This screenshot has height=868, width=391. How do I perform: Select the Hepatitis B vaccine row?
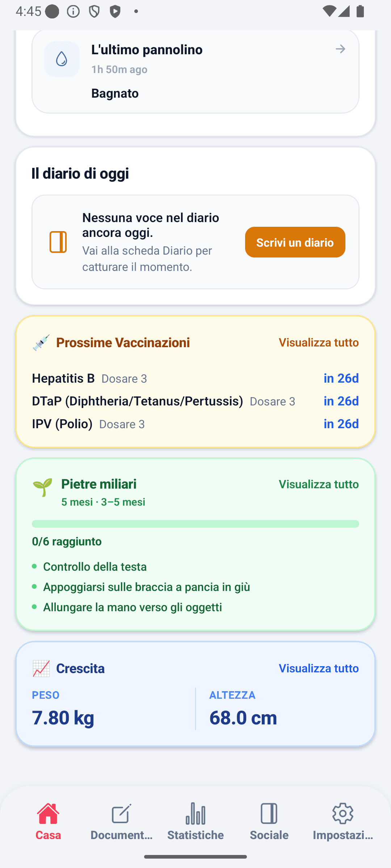(x=195, y=378)
